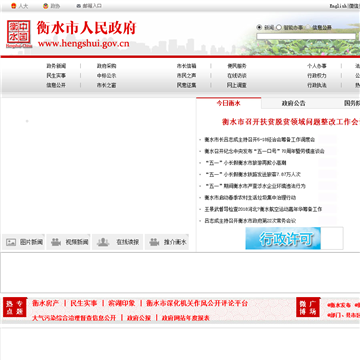Click the red 热点专题 label block

click(x=15, y=307)
